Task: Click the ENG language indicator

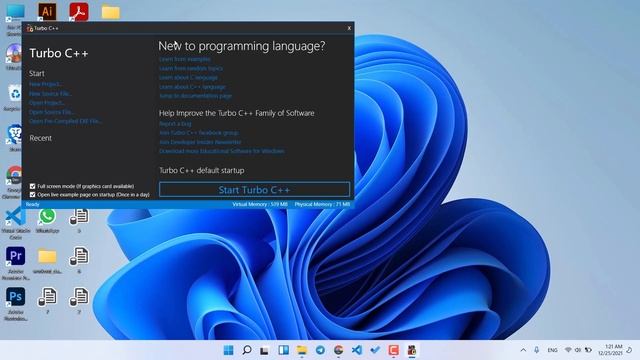Action: pos(552,350)
